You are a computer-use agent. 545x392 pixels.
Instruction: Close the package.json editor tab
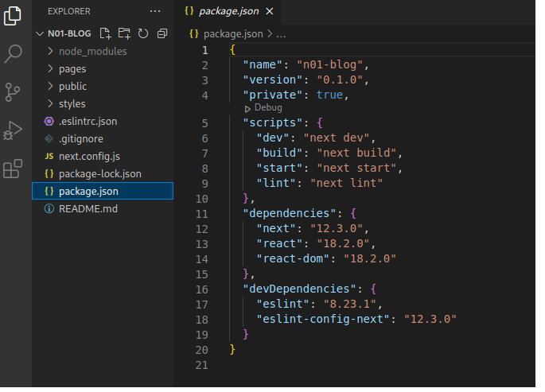[270, 11]
